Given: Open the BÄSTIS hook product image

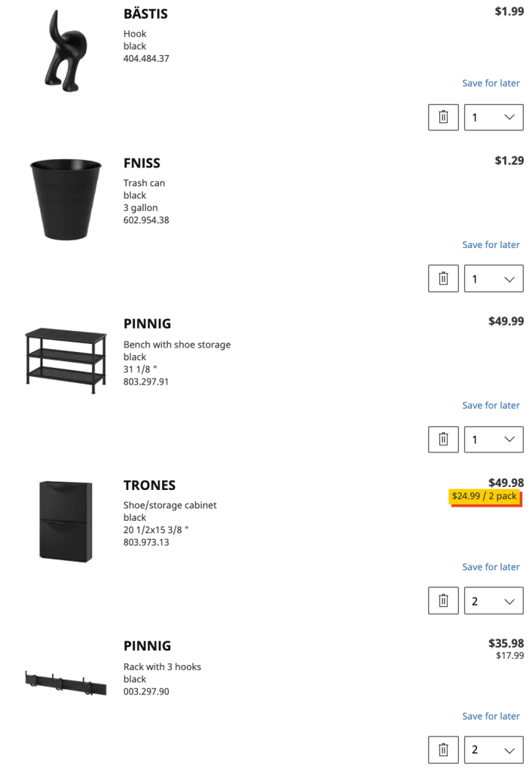Looking at the screenshot, I should point(66,51).
